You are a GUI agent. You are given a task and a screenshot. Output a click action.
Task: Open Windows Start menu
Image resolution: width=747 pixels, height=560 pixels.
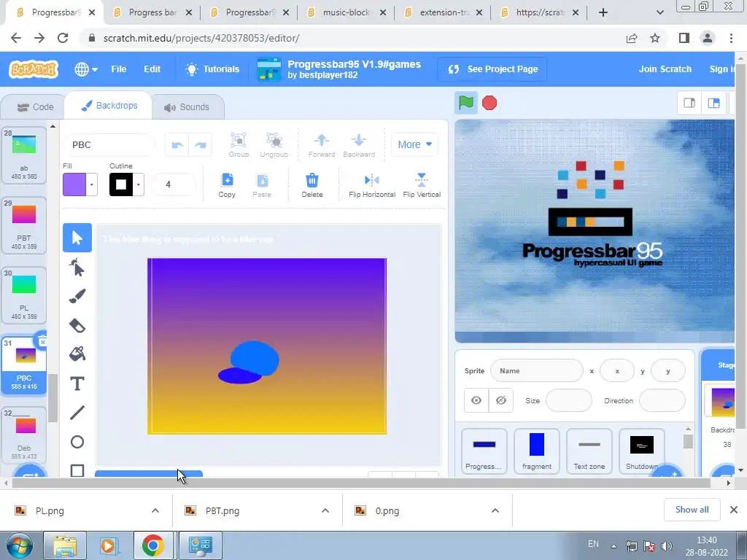pos(19,545)
